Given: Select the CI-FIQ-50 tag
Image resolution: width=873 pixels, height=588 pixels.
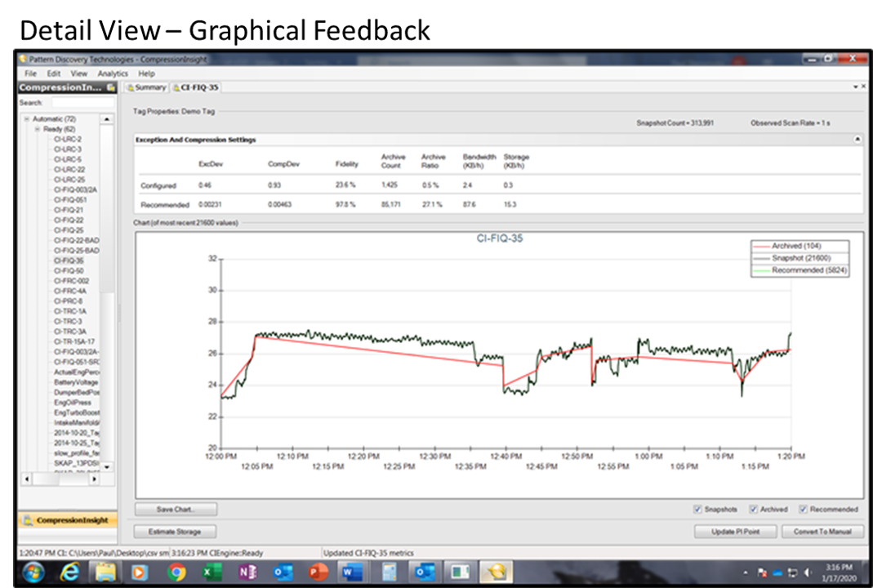Looking at the screenshot, I should pyautogui.click(x=69, y=270).
